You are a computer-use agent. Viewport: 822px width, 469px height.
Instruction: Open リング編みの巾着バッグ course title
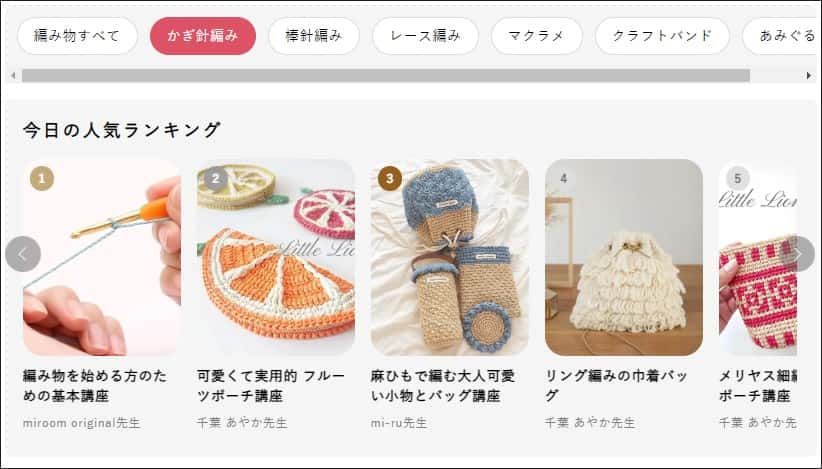click(616, 386)
